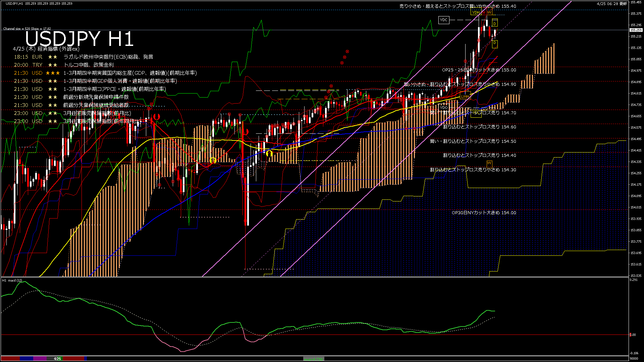Select the 21:30 USD three-star GDP event row
644x362 pixels.
tap(105, 73)
